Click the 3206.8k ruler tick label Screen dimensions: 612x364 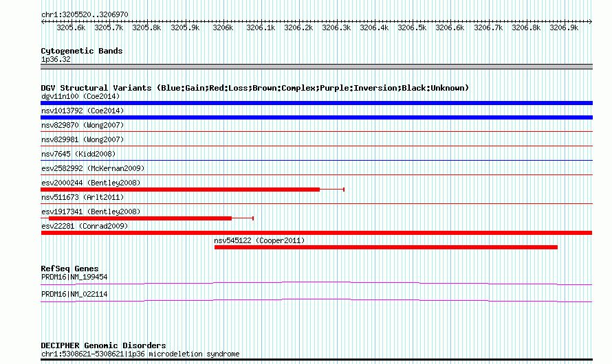526,27
